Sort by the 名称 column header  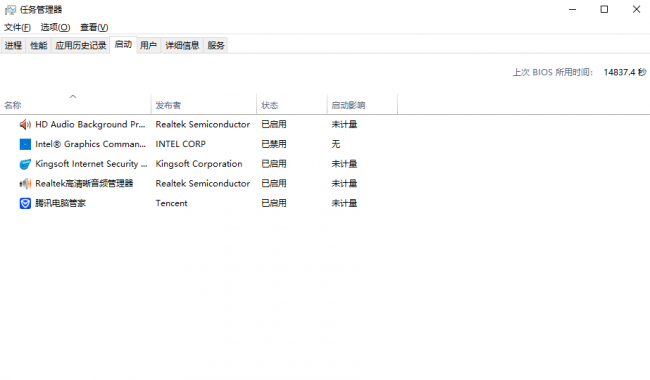(76, 105)
